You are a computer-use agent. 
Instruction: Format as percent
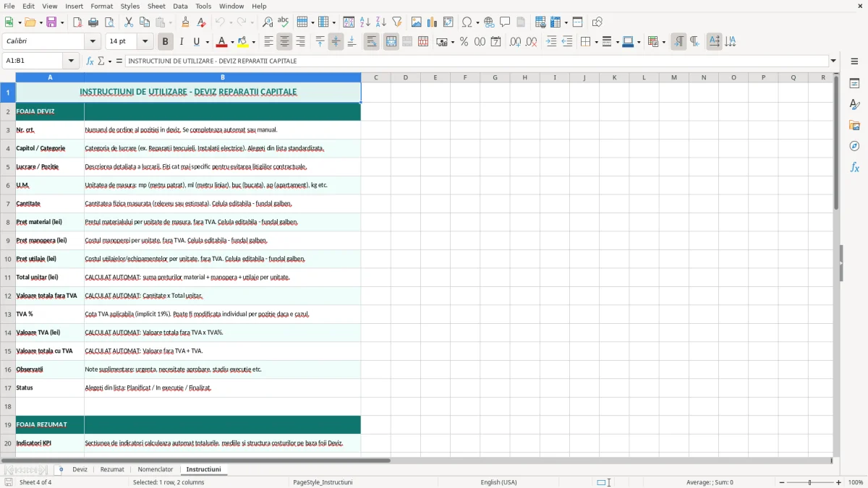coord(464,42)
